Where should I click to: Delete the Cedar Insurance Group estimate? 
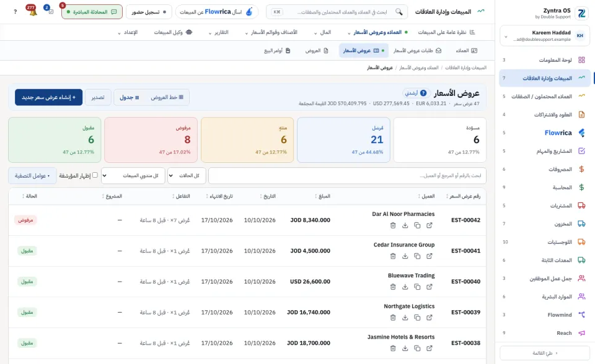tap(393, 256)
